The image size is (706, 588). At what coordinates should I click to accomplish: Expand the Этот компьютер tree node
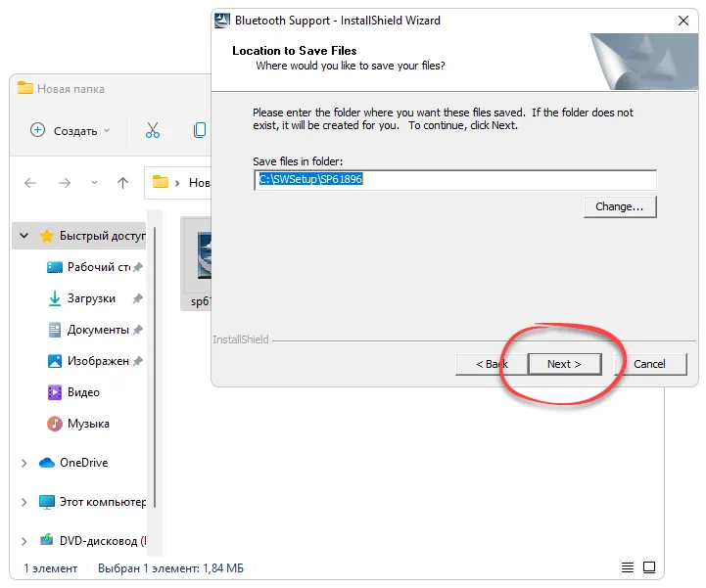click(x=24, y=502)
